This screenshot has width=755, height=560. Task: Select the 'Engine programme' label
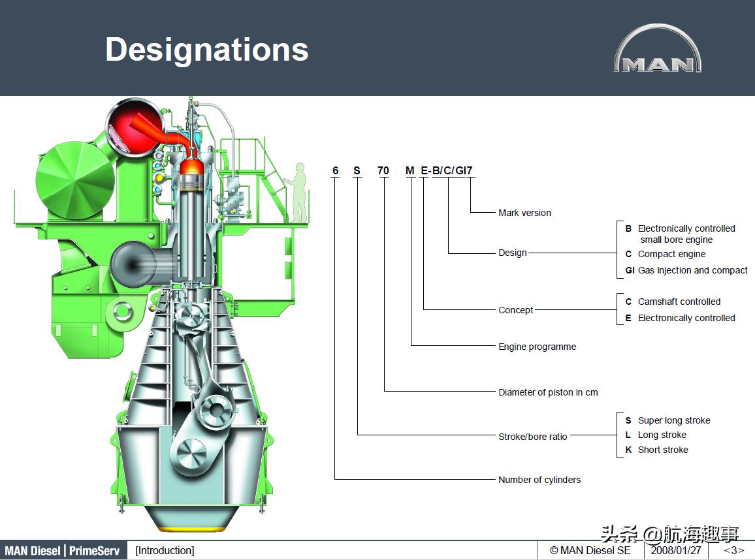tap(538, 347)
